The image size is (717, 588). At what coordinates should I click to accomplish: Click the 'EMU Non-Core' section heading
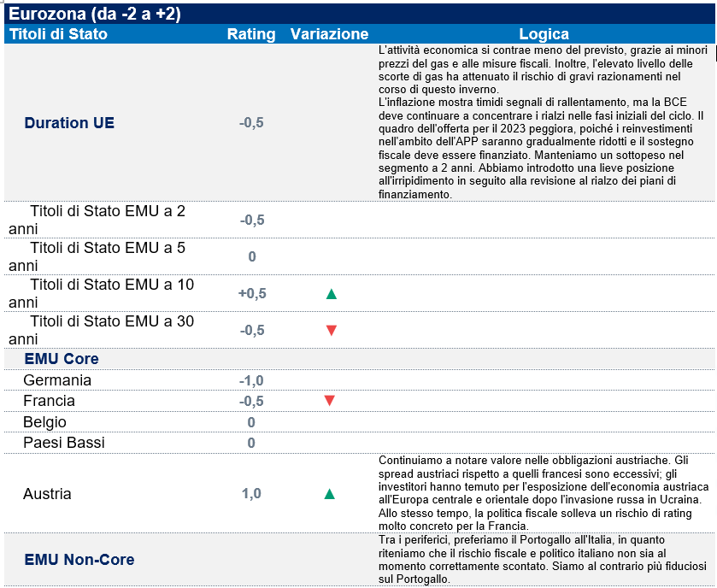click(x=79, y=560)
